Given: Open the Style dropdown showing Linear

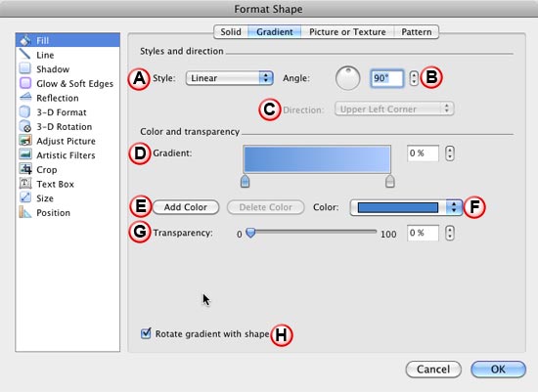Looking at the screenshot, I should [x=229, y=78].
